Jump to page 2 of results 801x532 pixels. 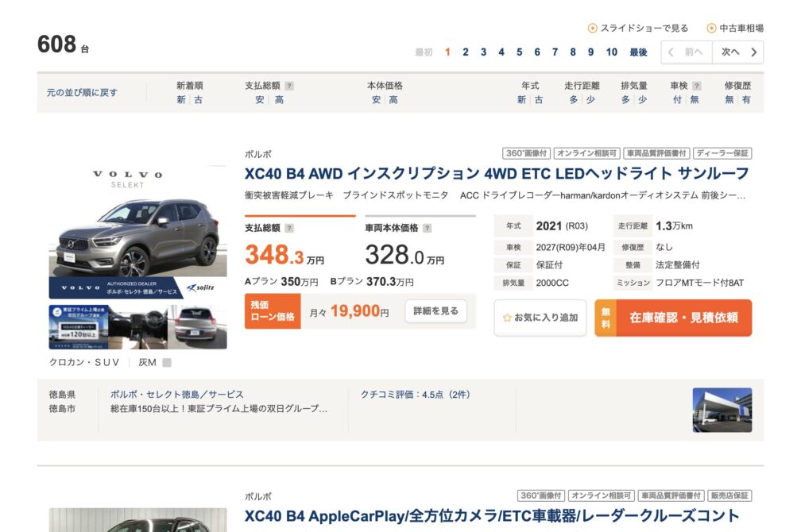tap(466, 52)
